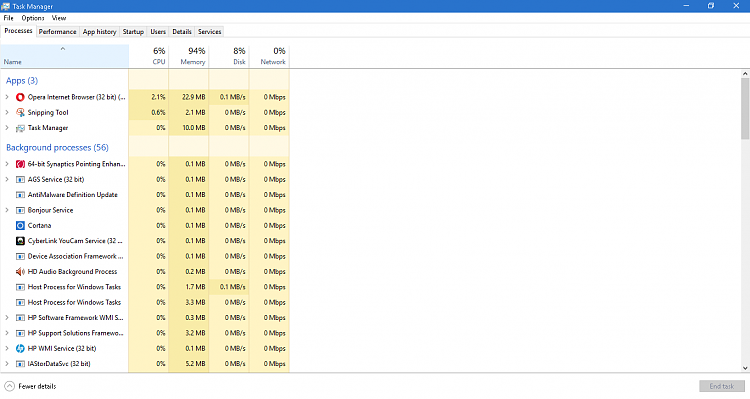Click the CyberLink YouCam Service icon
The width and height of the screenshot is (750, 399).
[x=20, y=241]
